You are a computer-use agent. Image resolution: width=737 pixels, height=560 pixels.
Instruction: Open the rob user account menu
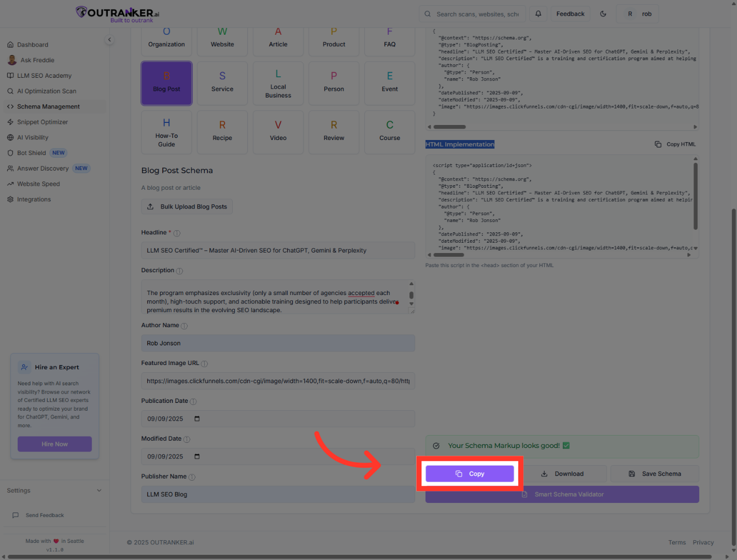coord(637,14)
